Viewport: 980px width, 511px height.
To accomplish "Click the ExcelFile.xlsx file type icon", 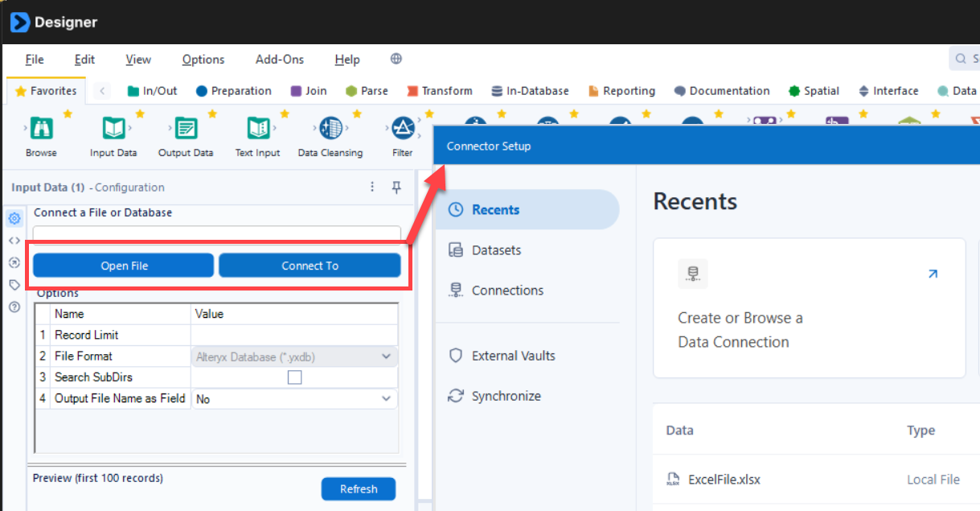I will point(673,480).
